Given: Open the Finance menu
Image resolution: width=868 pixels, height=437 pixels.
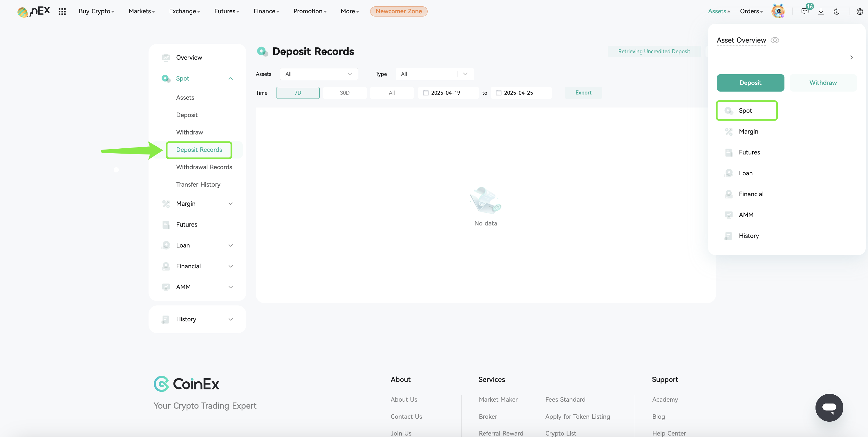Looking at the screenshot, I should click(266, 12).
